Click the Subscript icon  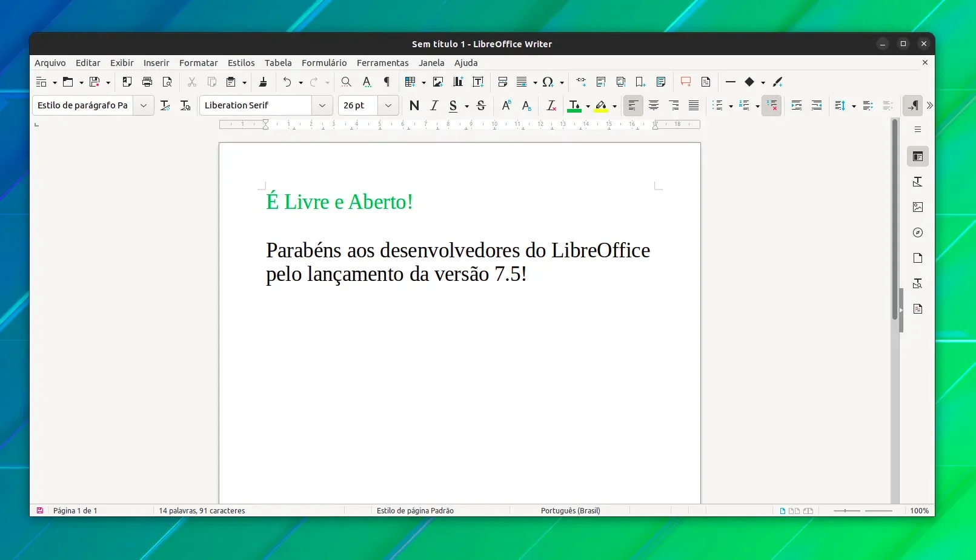(x=526, y=105)
